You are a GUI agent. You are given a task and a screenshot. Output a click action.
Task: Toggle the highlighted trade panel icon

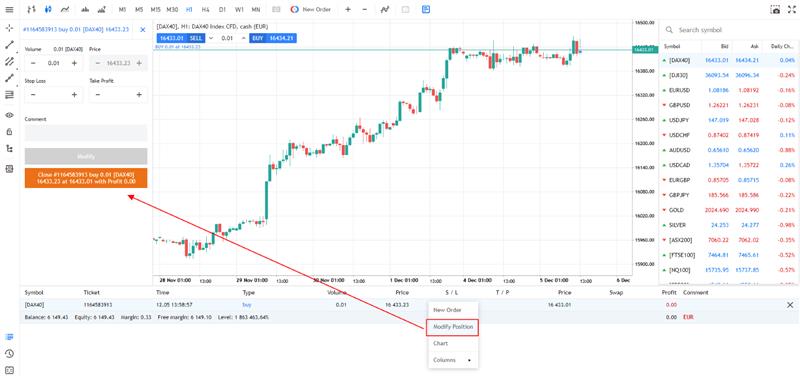click(x=426, y=9)
